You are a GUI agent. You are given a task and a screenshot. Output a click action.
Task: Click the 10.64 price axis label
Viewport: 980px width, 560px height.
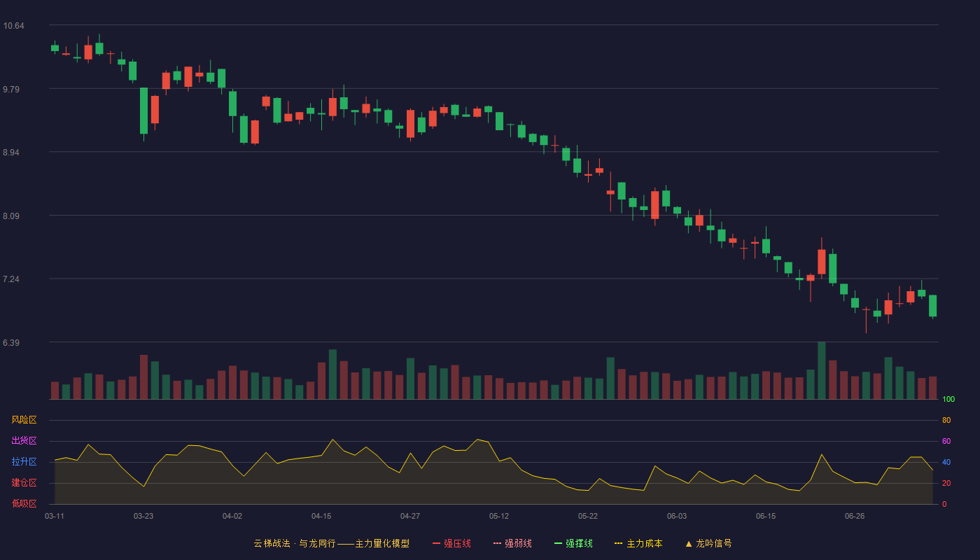(x=13, y=26)
